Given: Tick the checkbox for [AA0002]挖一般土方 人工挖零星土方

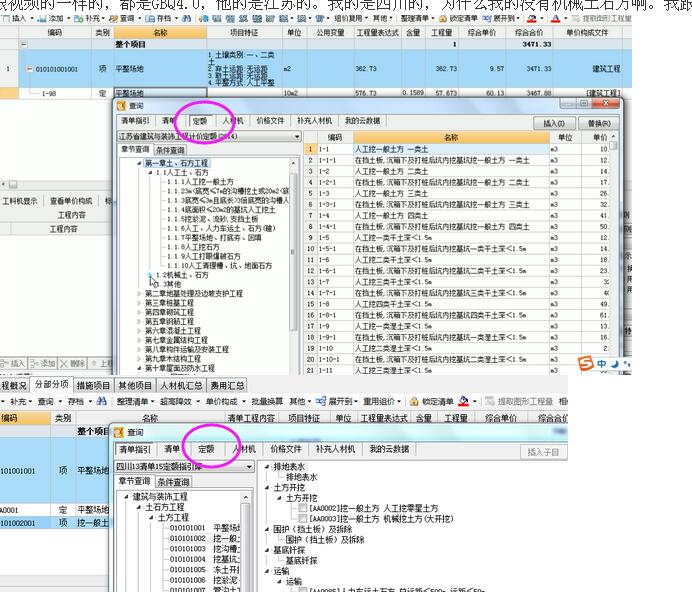Looking at the screenshot, I should coord(303,508).
